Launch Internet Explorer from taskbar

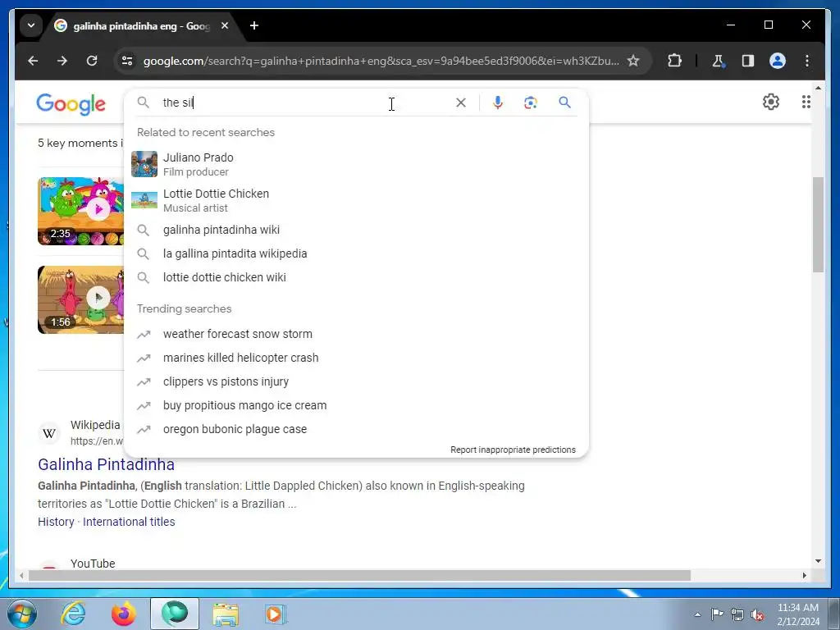73,614
